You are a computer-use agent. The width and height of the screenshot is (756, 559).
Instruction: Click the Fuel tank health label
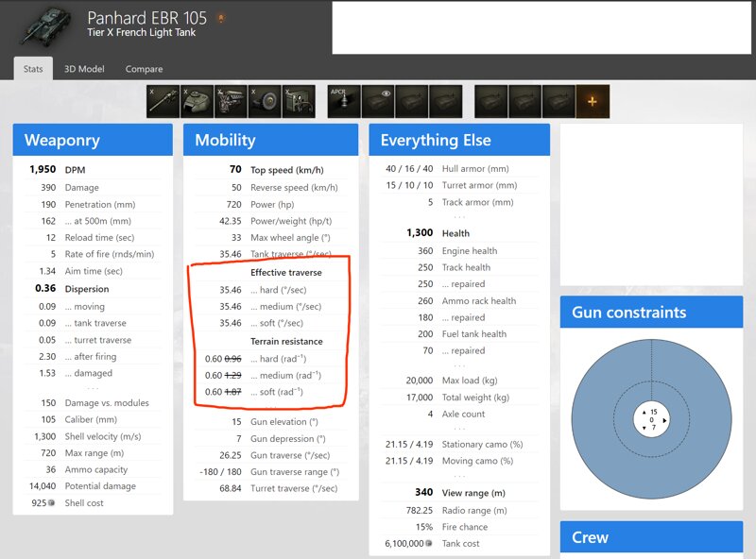(474, 334)
